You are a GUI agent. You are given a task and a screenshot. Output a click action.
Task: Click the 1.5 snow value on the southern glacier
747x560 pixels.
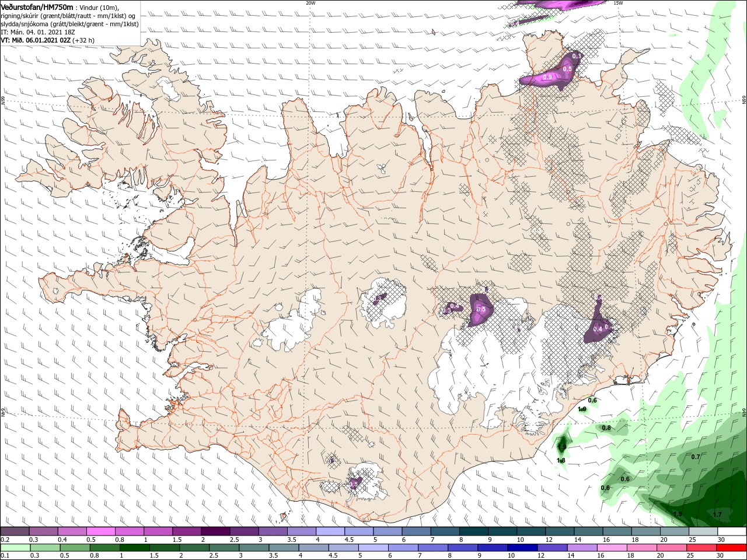353,484
